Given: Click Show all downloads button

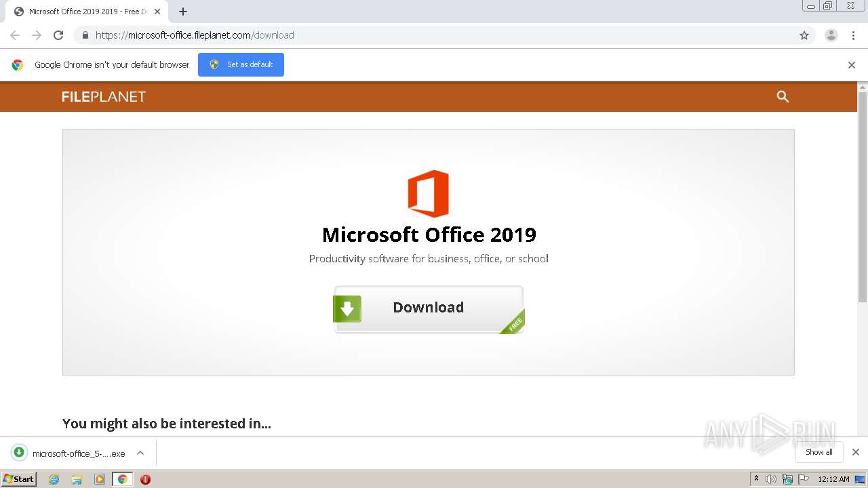Looking at the screenshot, I should [x=818, y=452].
